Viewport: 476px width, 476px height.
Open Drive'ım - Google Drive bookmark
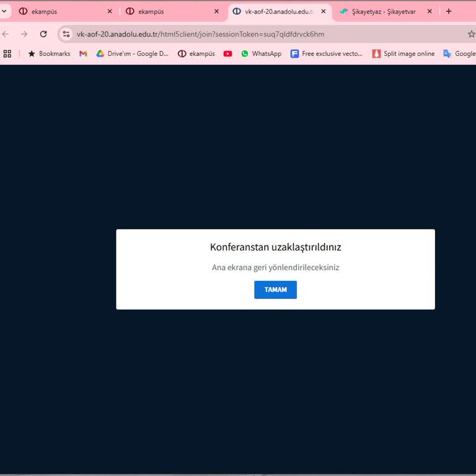132,54
